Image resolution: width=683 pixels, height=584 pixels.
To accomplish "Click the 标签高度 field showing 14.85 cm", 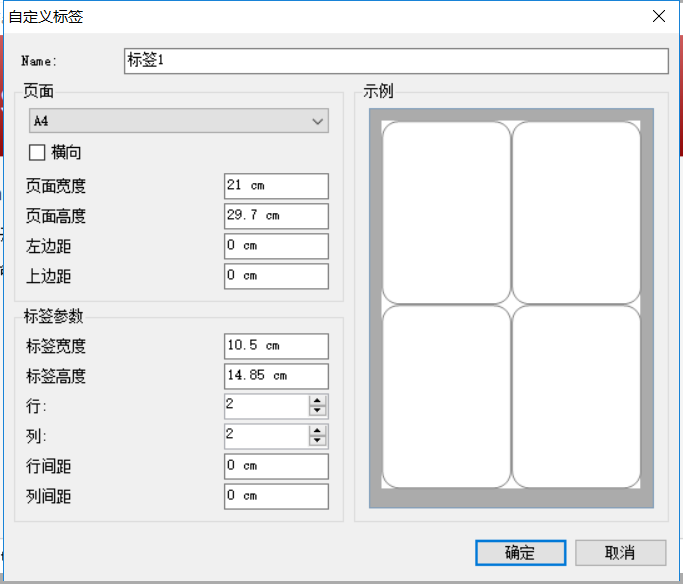I will click(276, 376).
